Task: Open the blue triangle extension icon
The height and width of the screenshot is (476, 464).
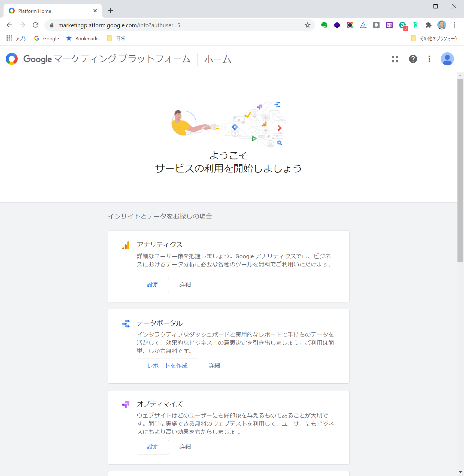Action: [363, 25]
